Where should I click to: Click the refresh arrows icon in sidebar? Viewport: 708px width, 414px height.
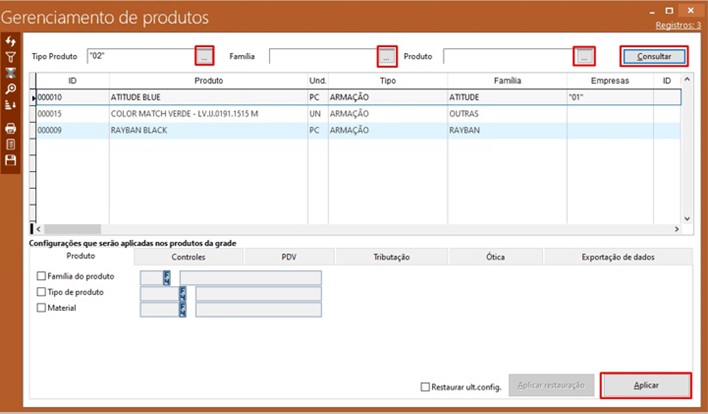coord(11,40)
